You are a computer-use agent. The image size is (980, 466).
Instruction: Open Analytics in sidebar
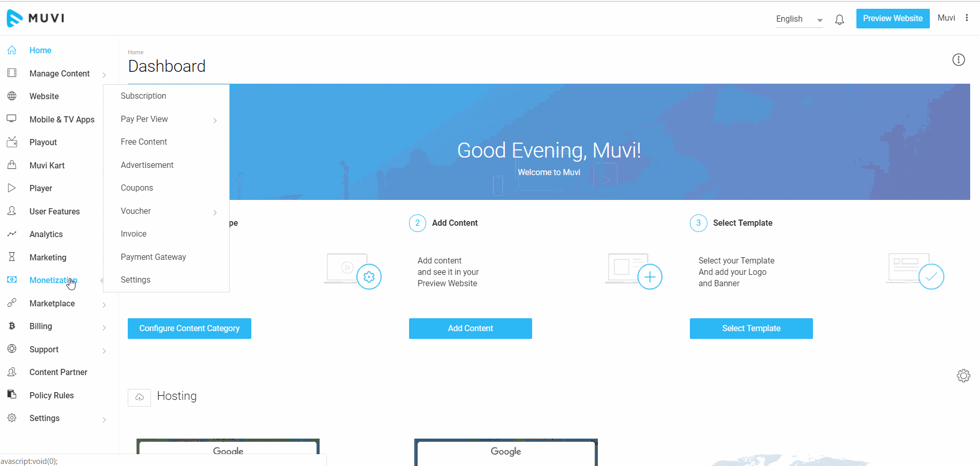pos(46,234)
